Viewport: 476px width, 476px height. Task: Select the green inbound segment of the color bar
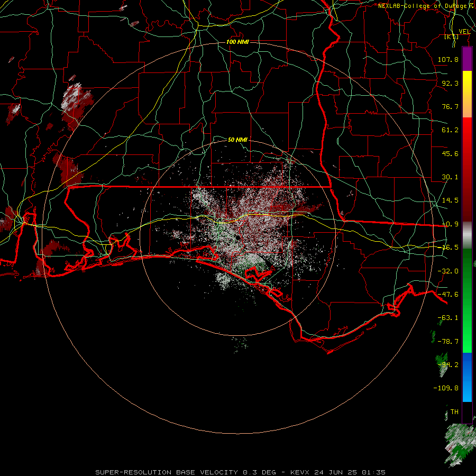(467, 300)
